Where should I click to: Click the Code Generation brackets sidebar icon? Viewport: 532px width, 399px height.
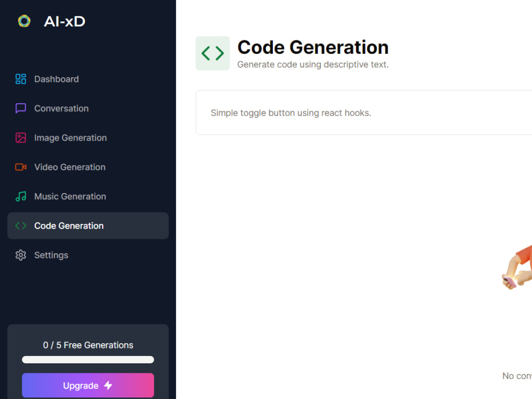(21, 226)
